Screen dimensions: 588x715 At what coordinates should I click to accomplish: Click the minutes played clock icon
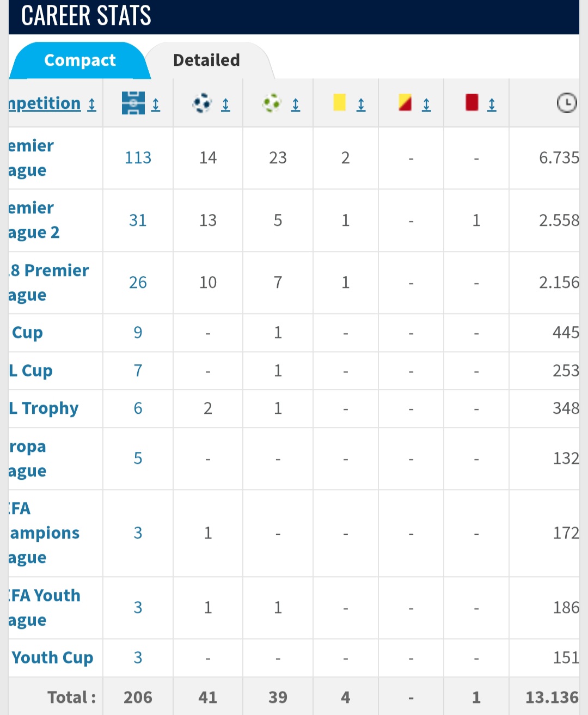(567, 103)
